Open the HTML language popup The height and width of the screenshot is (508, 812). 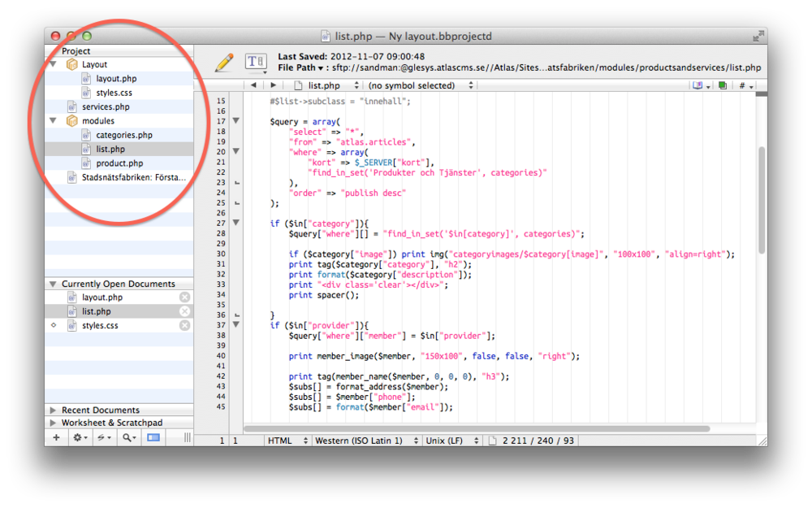pos(287,441)
